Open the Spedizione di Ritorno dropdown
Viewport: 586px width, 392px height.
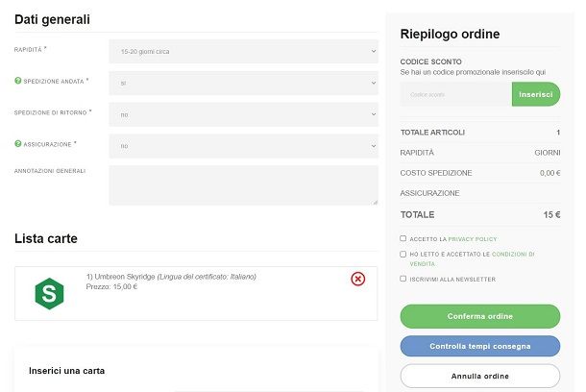[x=243, y=114]
